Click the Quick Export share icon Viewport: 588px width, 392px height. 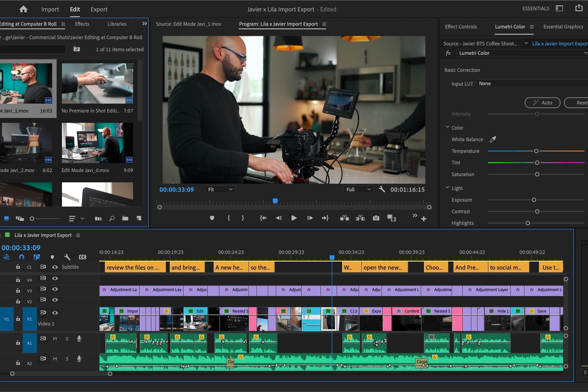pyautogui.click(x=579, y=8)
